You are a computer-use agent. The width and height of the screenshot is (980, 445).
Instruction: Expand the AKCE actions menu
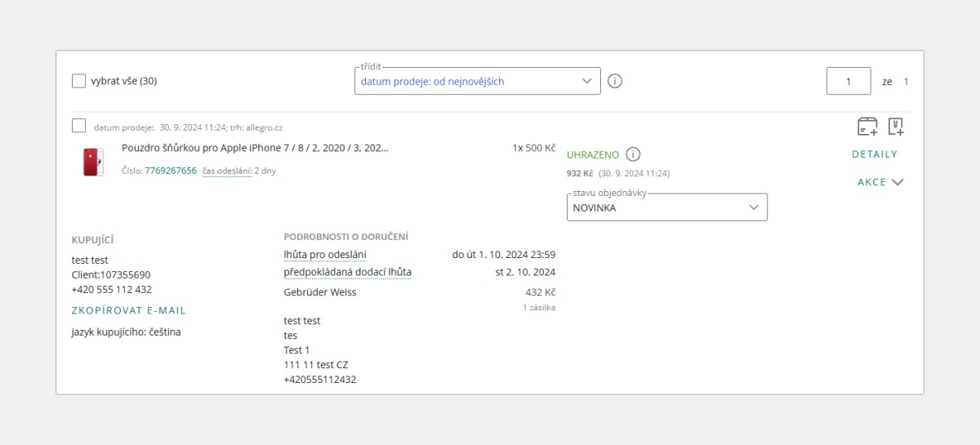pyautogui.click(x=880, y=182)
